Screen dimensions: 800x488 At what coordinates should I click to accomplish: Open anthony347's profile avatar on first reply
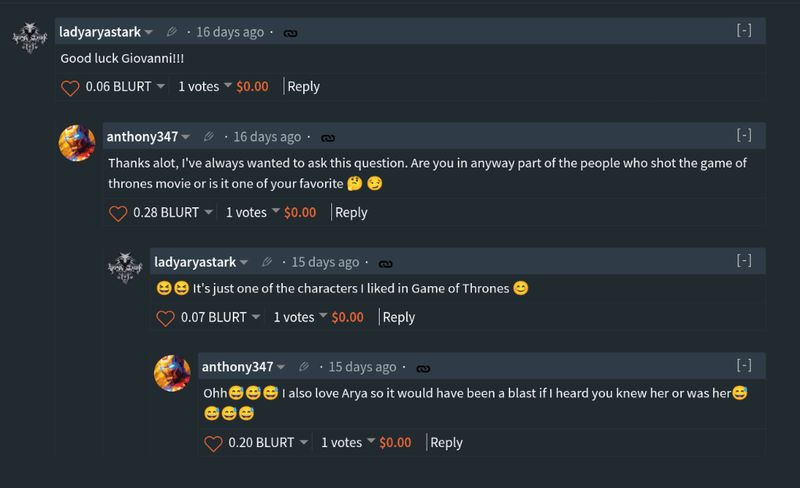(78, 144)
